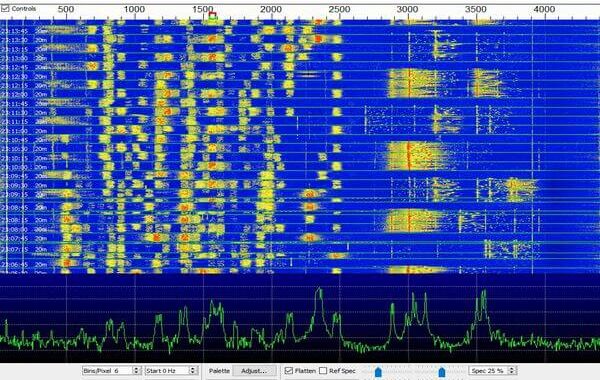Click the 500 label on frequency scale
This screenshot has width=600, height=380.
pyautogui.click(x=66, y=9)
